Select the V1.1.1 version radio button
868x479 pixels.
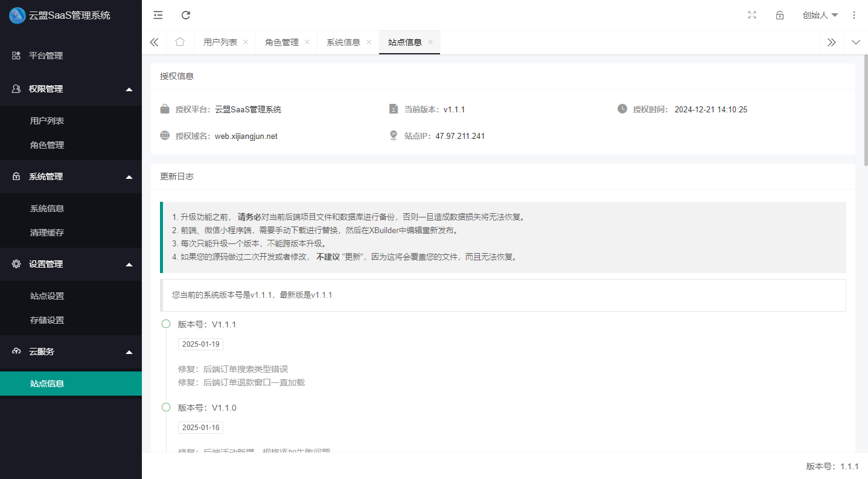tap(166, 324)
